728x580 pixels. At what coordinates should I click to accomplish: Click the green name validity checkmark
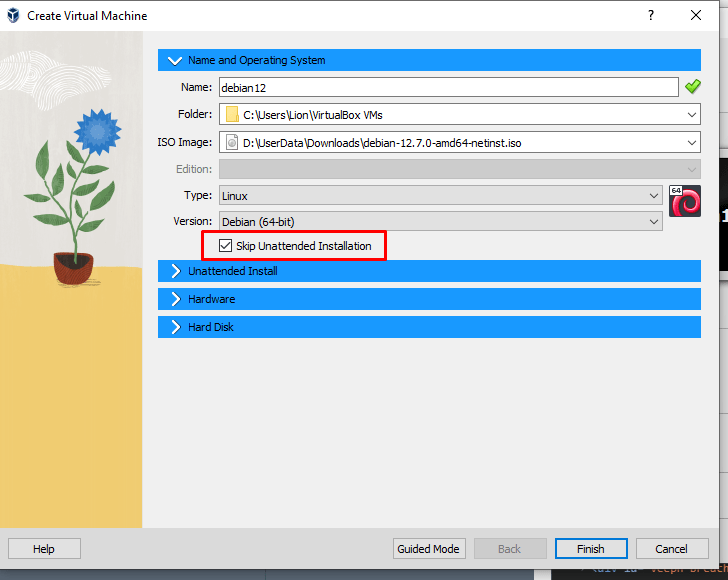point(693,87)
